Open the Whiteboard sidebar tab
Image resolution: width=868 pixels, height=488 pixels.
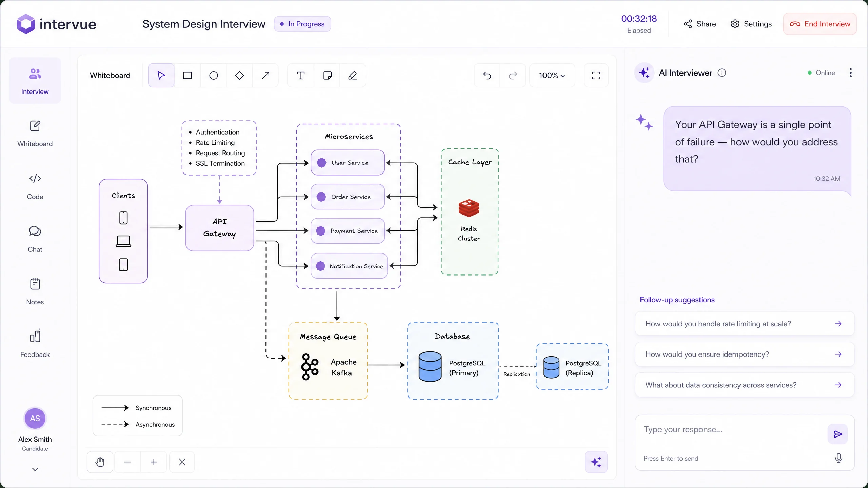(35, 134)
